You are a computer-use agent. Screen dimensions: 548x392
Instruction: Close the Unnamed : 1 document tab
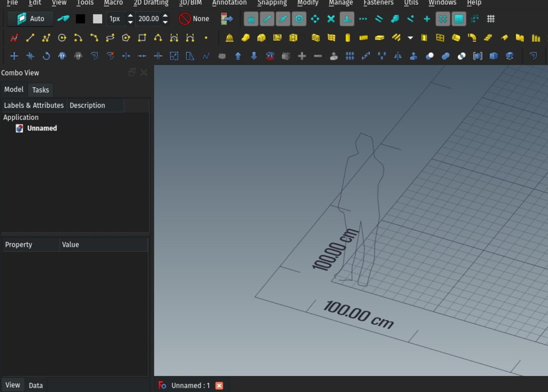219,386
